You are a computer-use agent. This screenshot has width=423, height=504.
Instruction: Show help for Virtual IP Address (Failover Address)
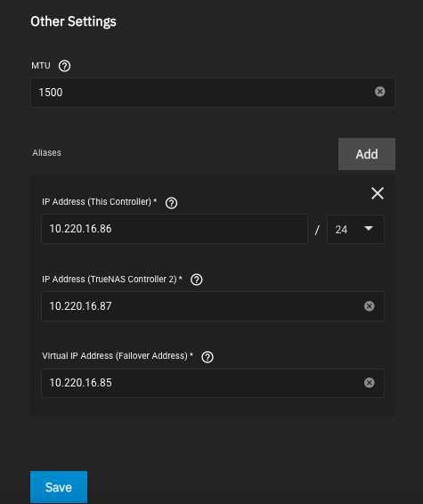pos(207,357)
